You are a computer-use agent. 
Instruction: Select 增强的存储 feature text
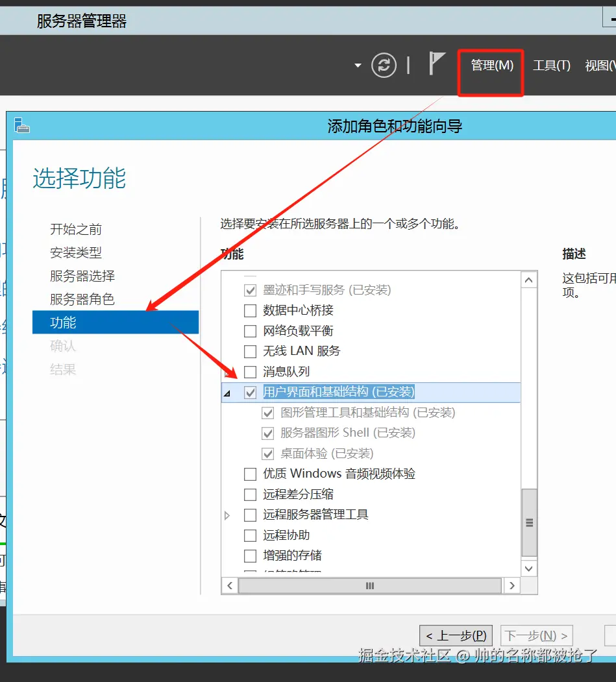[292, 556]
